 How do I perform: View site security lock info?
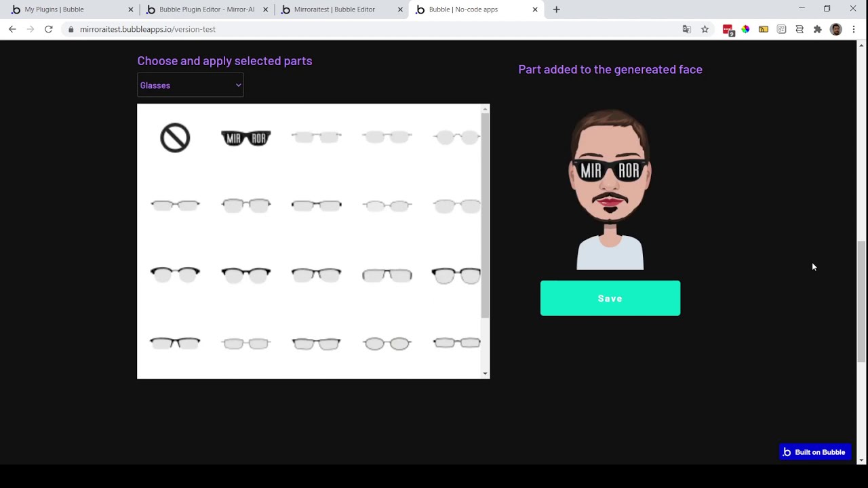coord(71,29)
